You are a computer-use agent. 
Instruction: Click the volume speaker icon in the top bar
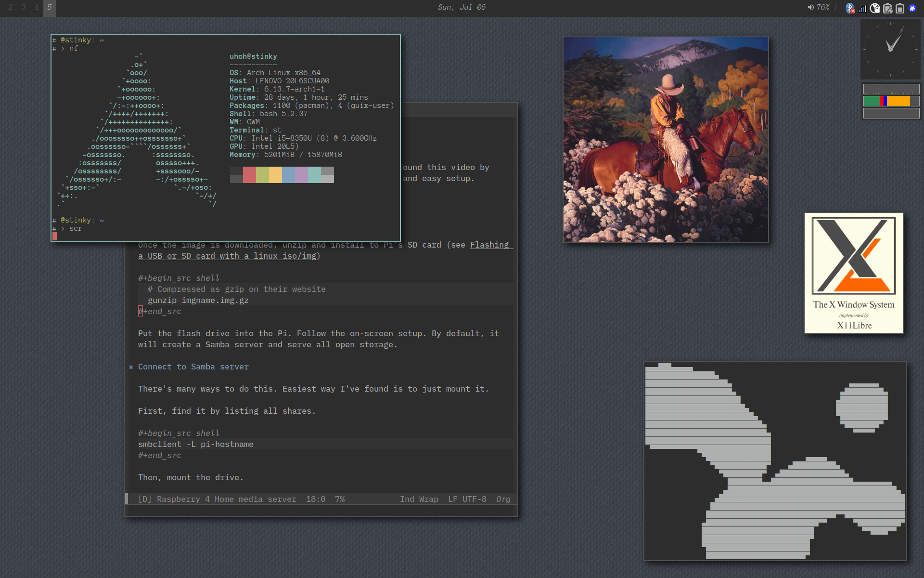[810, 7]
